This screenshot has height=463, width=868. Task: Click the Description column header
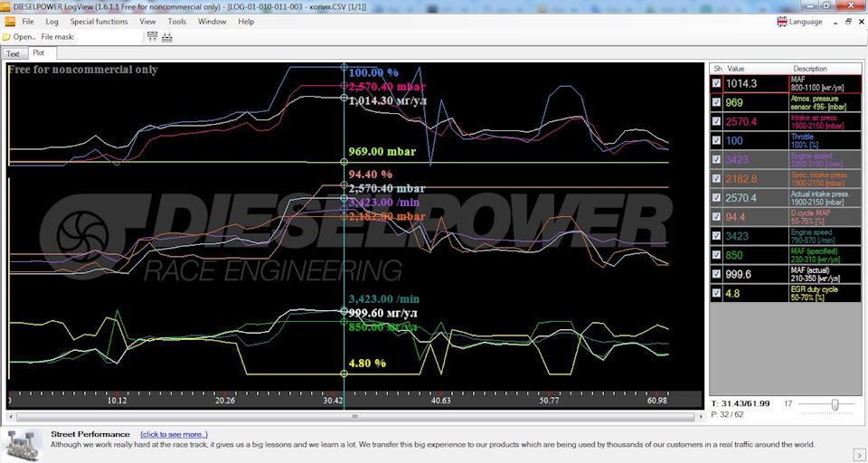tap(825, 69)
